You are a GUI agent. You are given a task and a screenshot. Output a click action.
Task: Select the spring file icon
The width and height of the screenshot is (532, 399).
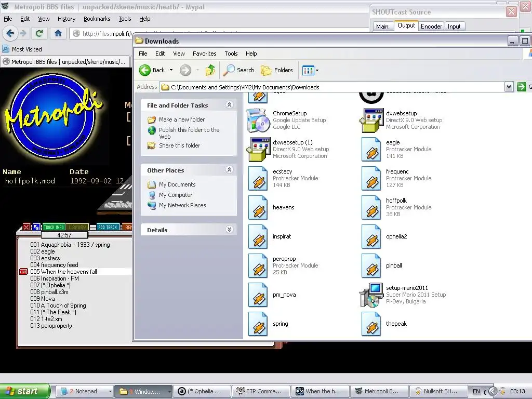[258, 324]
